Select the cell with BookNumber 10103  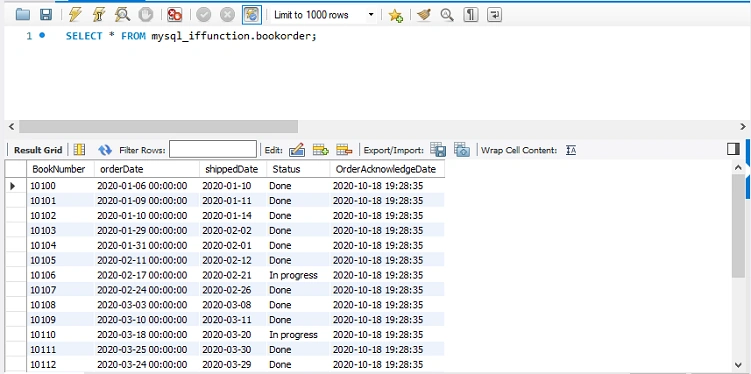(x=60, y=230)
